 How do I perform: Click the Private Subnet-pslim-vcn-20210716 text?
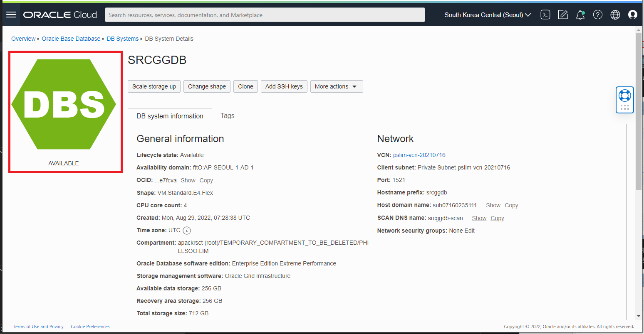click(464, 167)
